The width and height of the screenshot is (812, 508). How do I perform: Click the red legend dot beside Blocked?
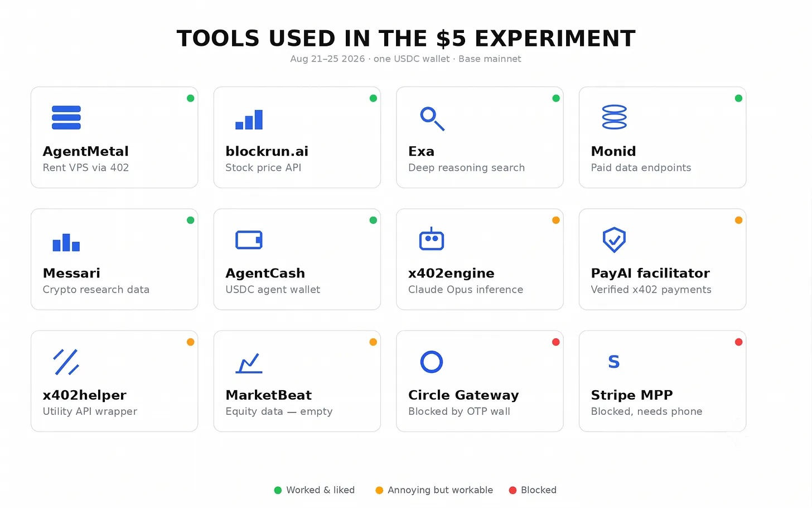click(513, 490)
